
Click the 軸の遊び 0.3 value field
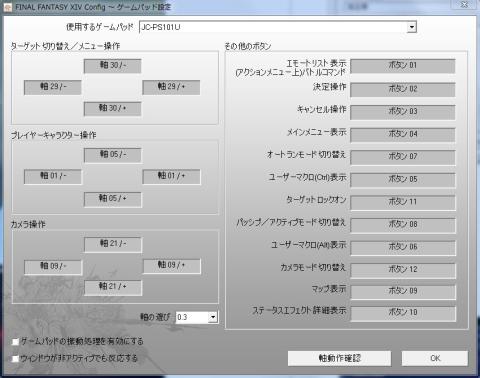192,317
